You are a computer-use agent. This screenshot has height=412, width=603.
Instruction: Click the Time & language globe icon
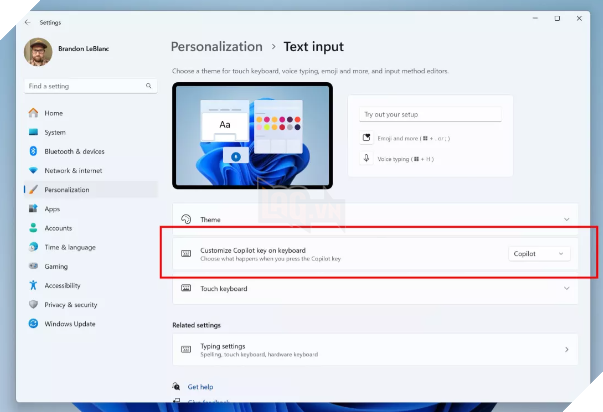tap(33, 247)
